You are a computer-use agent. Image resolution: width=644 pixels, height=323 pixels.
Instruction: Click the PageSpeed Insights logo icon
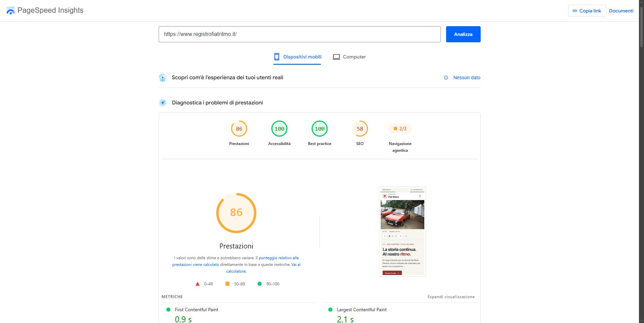pos(11,11)
